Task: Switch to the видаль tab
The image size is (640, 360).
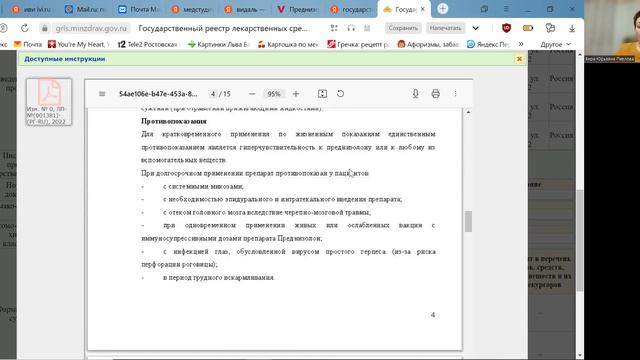Action: tap(244, 9)
